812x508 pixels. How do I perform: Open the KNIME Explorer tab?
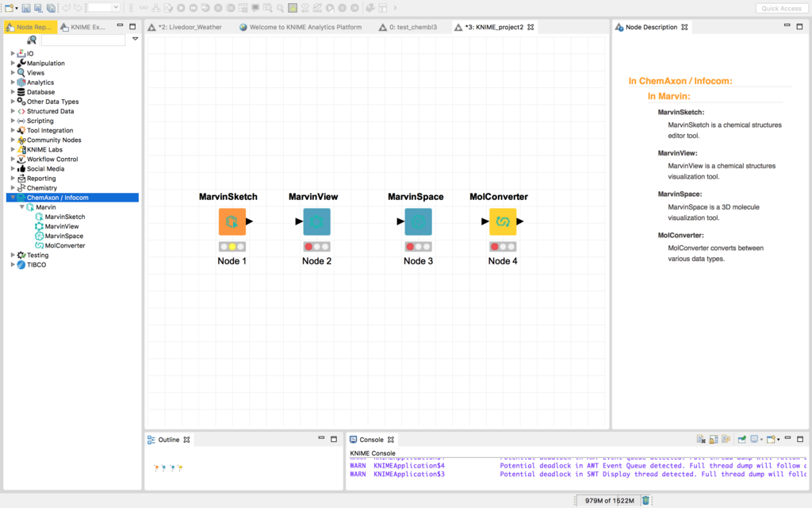(x=82, y=27)
